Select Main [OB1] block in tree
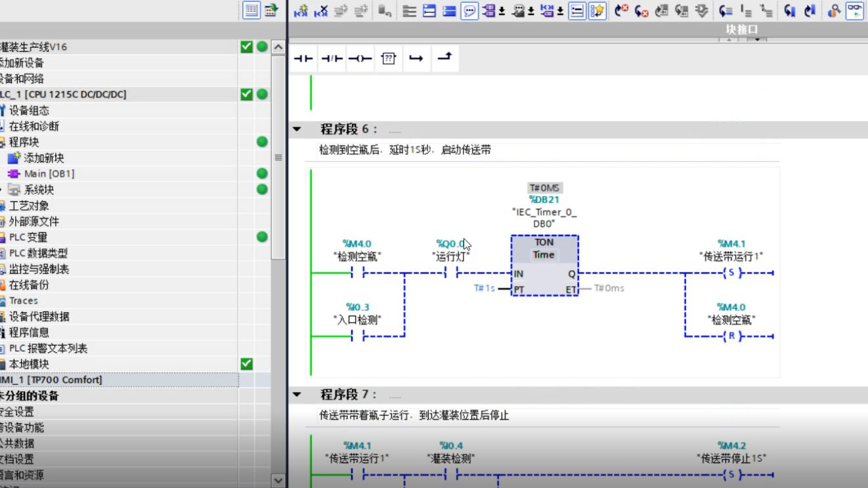This screenshot has width=868, height=488. pos(49,174)
